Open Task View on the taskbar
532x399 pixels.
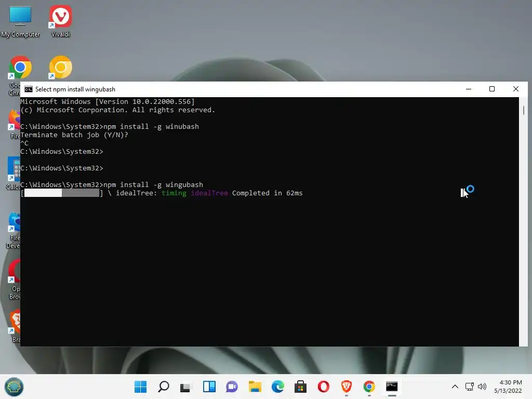point(186,387)
